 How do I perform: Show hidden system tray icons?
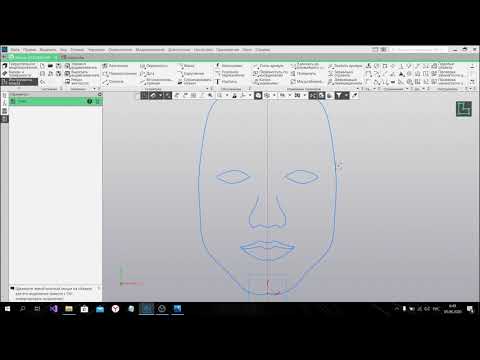point(396,309)
